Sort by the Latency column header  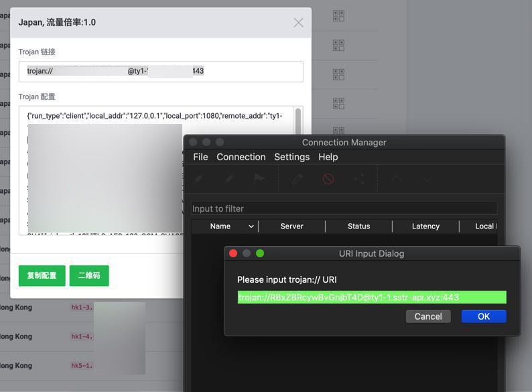click(425, 226)
